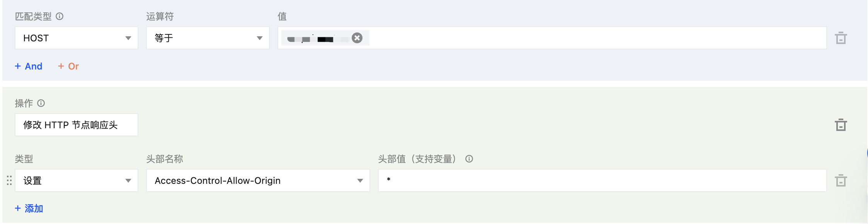868x224 pixels.
Task: Click info icon beside 头部值 label
Action: click(x=469, y=159)
